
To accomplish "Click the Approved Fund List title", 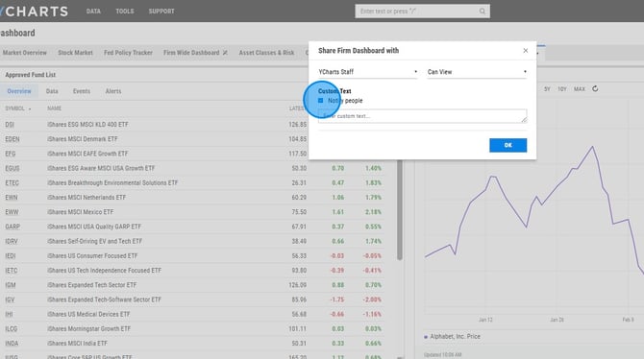I will [x=31, y=75].
